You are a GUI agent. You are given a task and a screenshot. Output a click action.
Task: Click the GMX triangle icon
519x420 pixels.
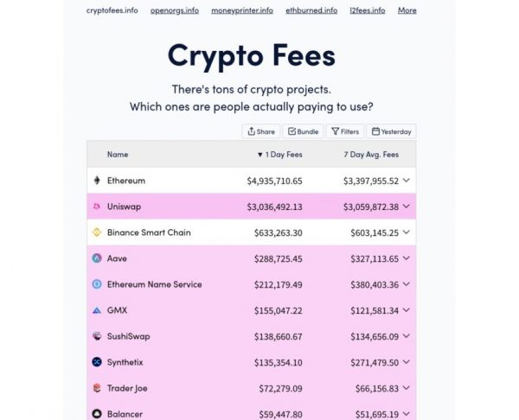pyautogui.click(x=96, y=310)
